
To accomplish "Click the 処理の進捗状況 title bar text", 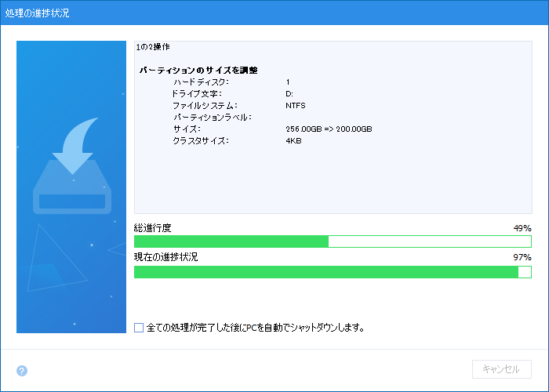I will click(37, 13).
